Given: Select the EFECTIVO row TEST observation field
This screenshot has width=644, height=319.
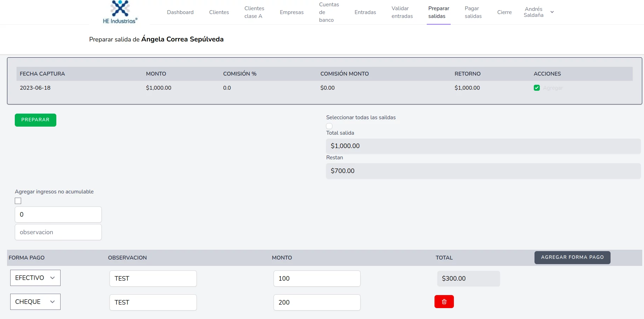Looking at the screenshot, I should [153, 279].
